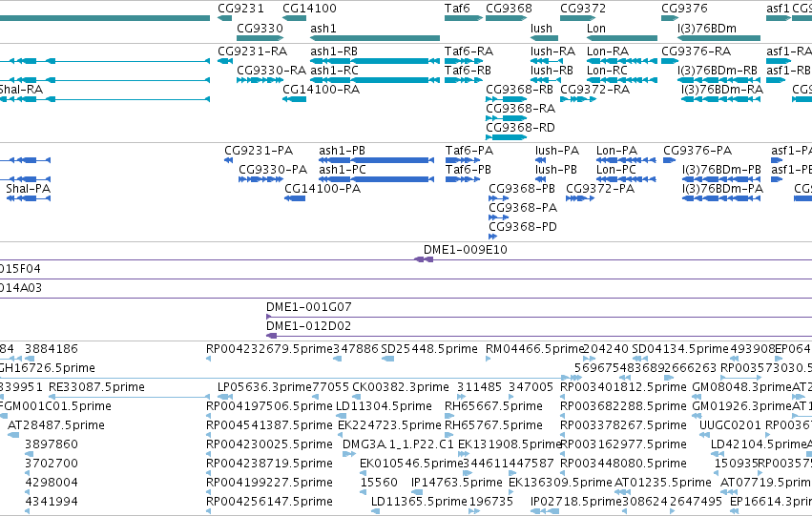
Task: Click protein CG9376-PA
Action: pos(697,151)
